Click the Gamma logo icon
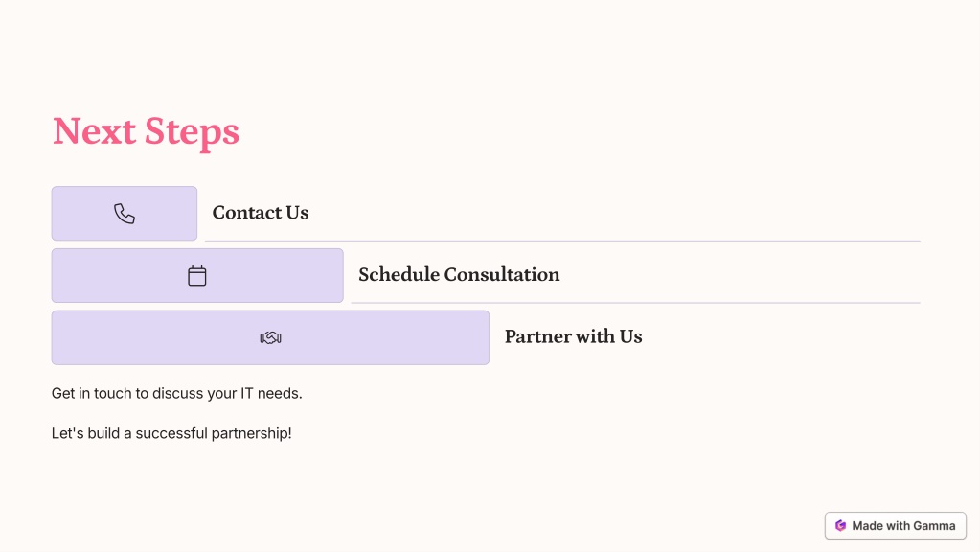The width and height of the screenshot is (980, 552). 841,526
